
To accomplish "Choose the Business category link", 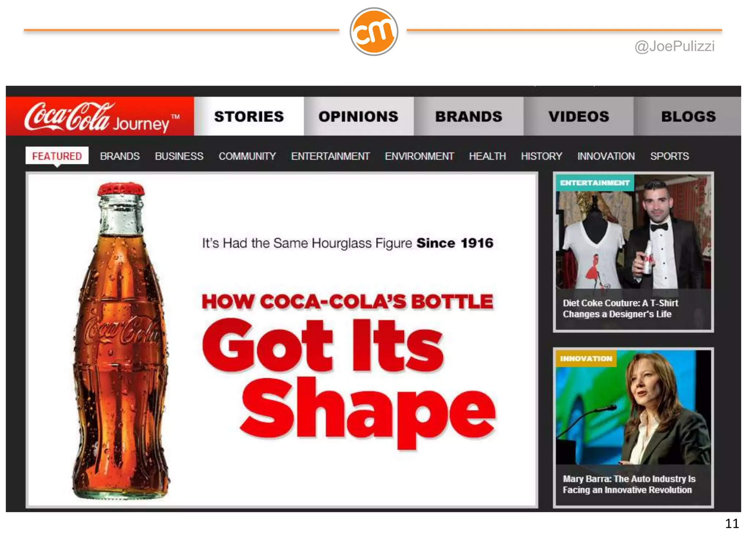I will pyautogui.click(x=179, y=156).
